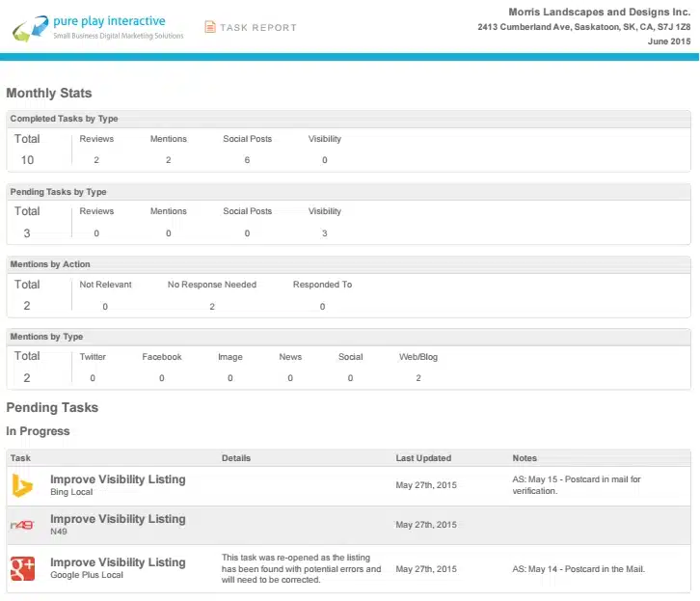Click the TASK REPORT title text
The width and height of the screenshot is (700, 601).
pos(258,28)
